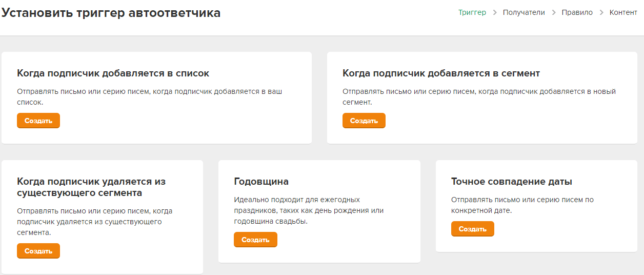The image size is (644, 275).
Task: Click 'Когда подписчик добавляется в сегмент' heading
Action: (x=441, y=73)
